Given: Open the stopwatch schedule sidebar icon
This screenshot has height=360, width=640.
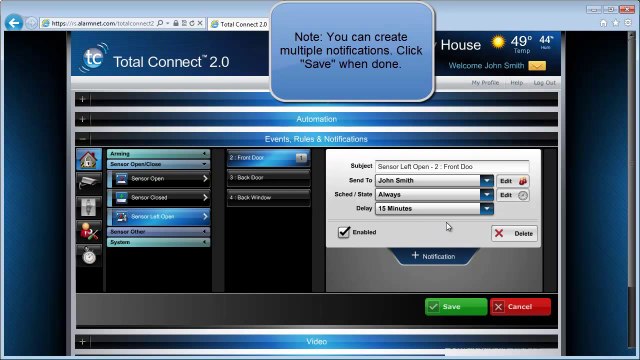Looking at the screenshot, I should [89, 256].
